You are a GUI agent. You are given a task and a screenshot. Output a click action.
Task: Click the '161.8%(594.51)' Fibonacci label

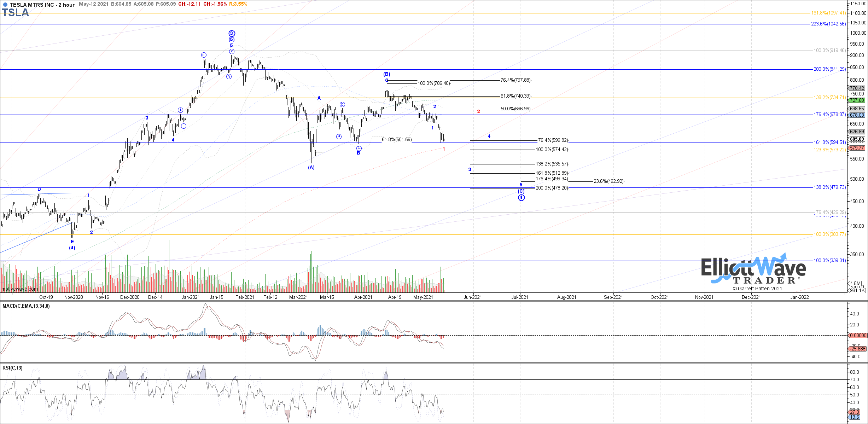tap(830, 143)
